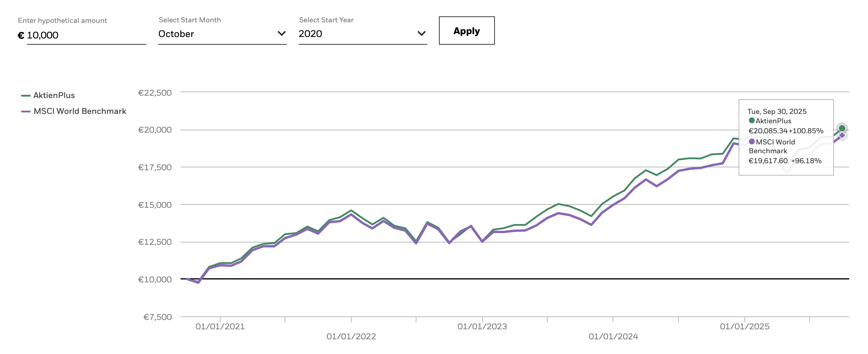The height and width of the screenshot is (354, 868).
Task: Click the 01/01/2021 x-axis label
Action: point(220,326)
